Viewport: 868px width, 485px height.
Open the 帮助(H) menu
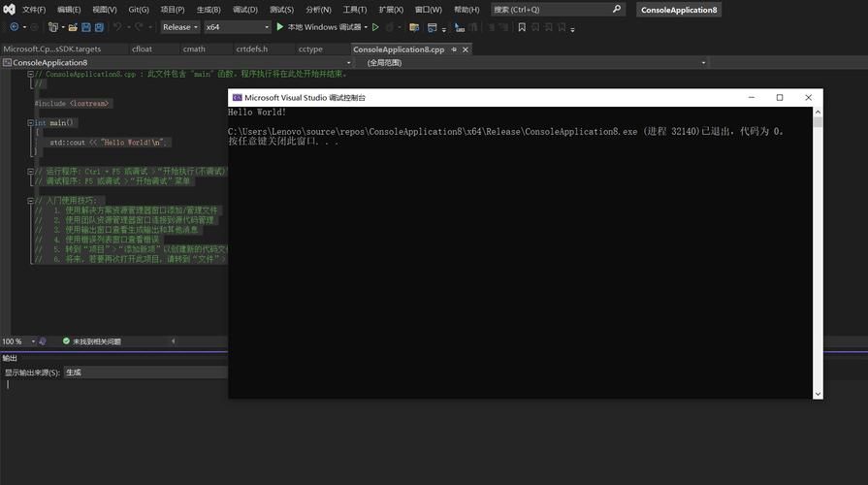(466, 10)
